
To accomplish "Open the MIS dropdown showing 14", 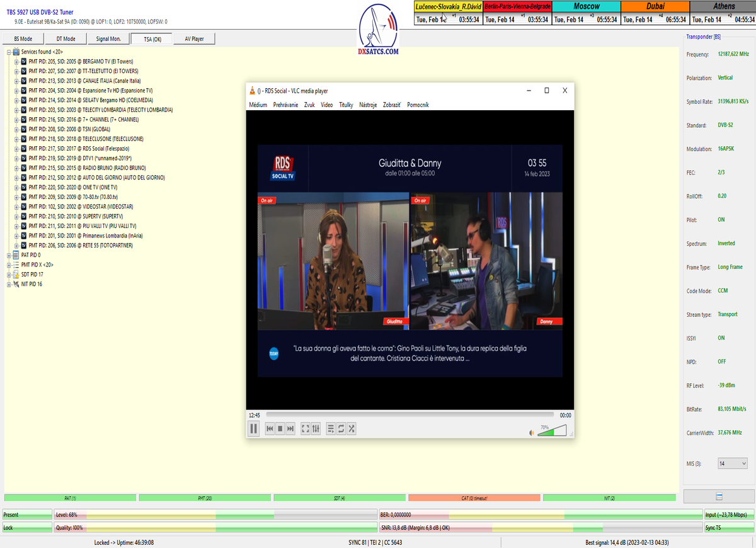I will click(x=733, y=464).
